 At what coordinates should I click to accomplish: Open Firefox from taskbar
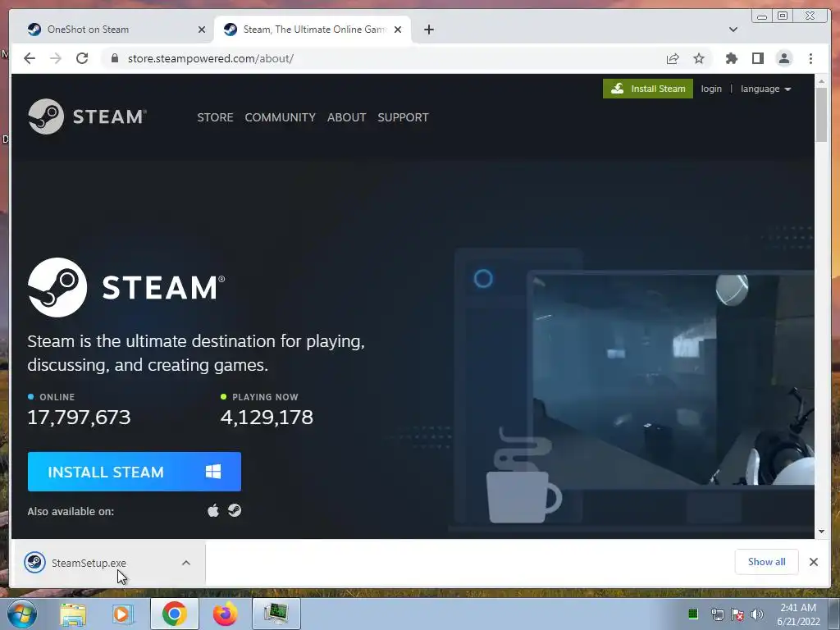point(225,614)
